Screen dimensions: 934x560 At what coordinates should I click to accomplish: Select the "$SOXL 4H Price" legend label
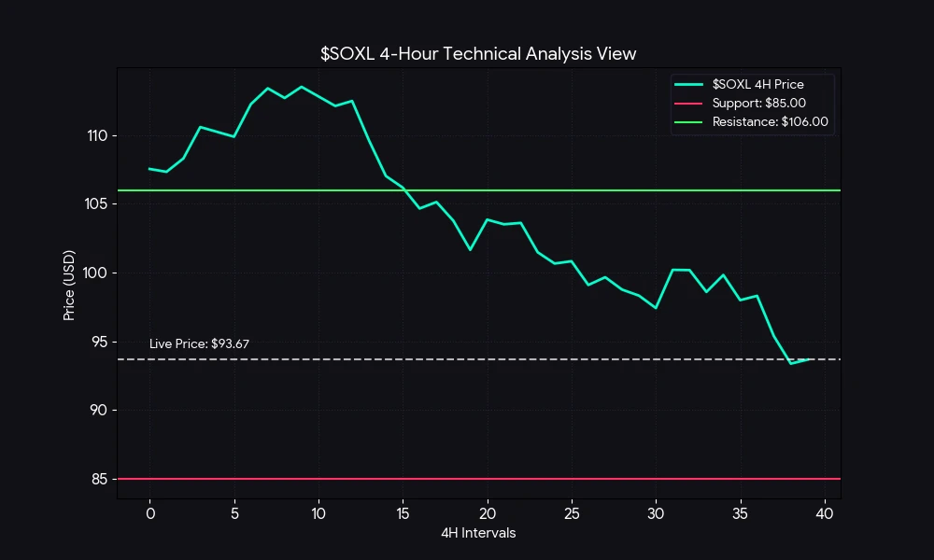757,85
